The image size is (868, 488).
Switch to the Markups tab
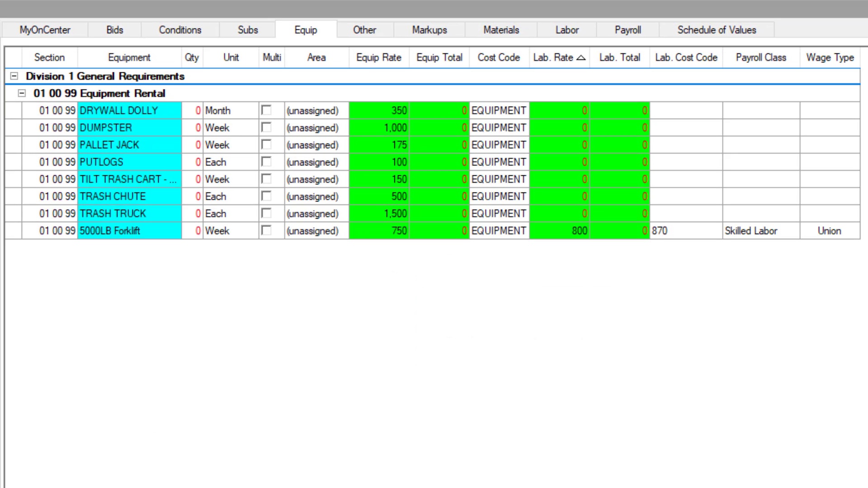click(429, 30)
